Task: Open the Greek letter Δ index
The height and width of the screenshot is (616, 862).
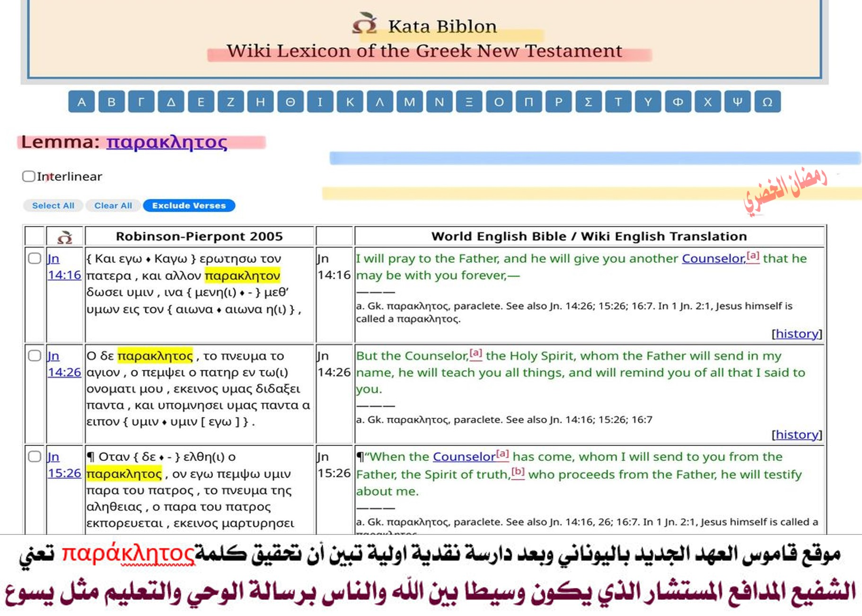Action: [171, 102]
